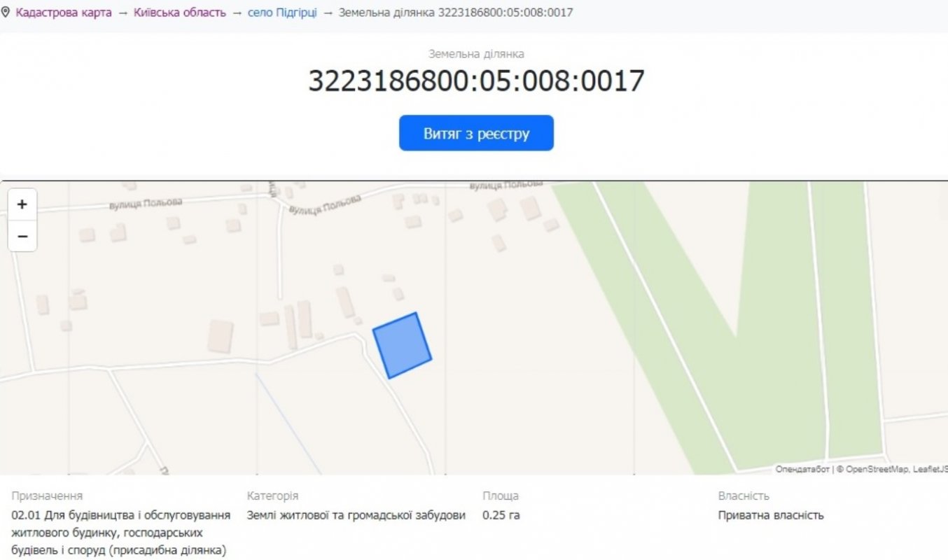The height and width of the screenshot is (560, 948).
Task: Click the Призначення field label
Action: [x=47, y=496]
